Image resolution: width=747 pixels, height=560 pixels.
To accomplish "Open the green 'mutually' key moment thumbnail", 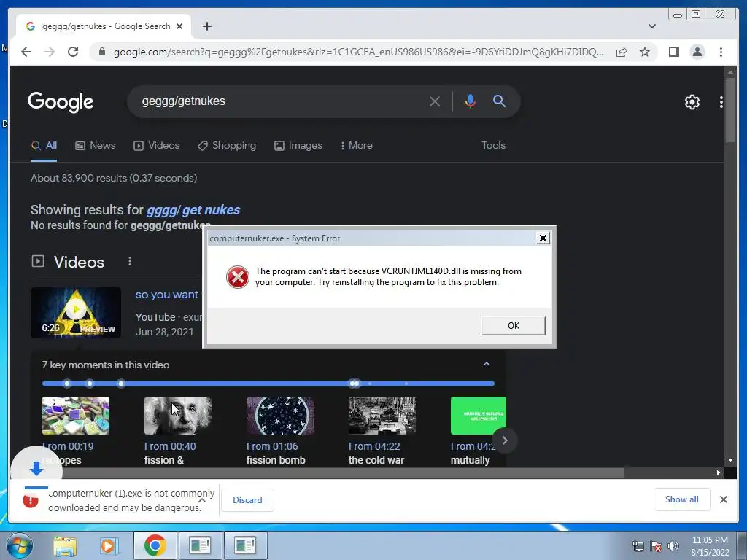I will [x=479, y=415].
